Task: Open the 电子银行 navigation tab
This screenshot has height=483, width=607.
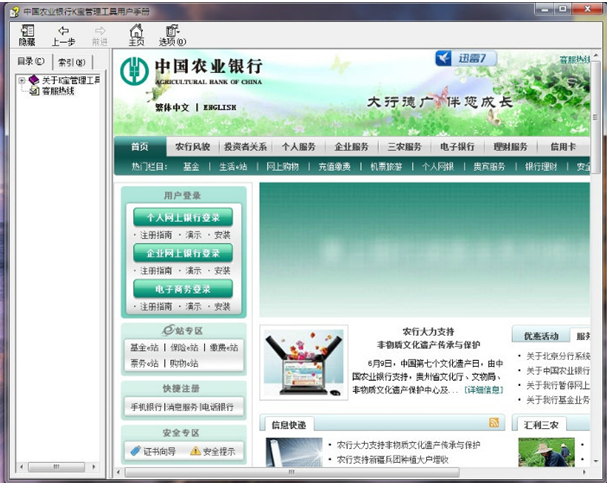Action: pos(458,146)
